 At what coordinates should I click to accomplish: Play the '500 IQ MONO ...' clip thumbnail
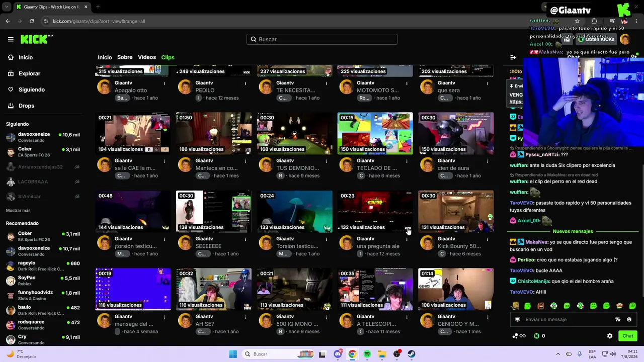(294, 289)
